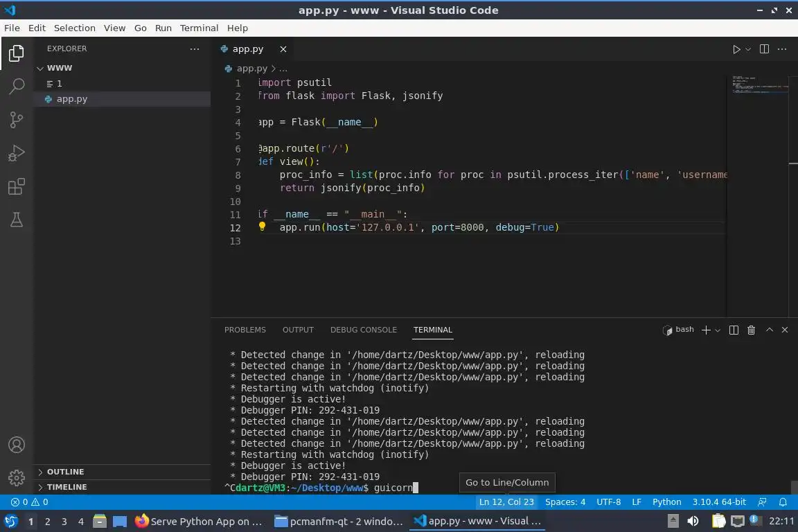Open the Run and Debug view

[x=17, y=152]
